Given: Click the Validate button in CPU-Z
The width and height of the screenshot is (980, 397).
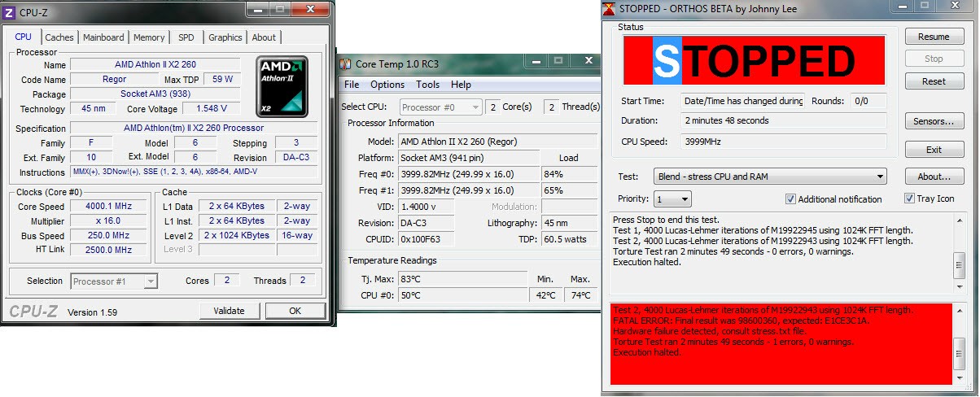Looking at the screenshot, I should [x=229, y=311].
